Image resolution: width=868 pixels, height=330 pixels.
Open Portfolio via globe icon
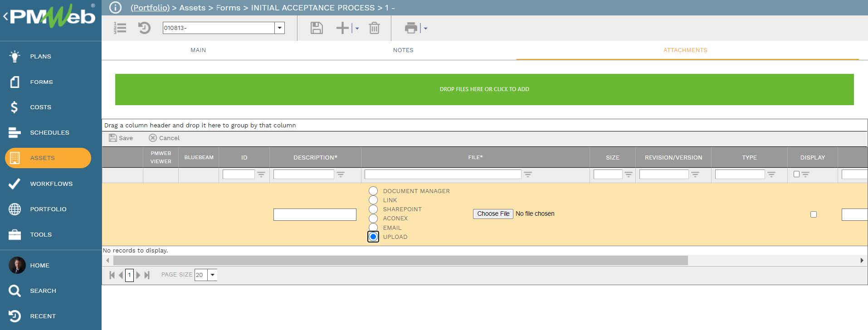point(15,209)
